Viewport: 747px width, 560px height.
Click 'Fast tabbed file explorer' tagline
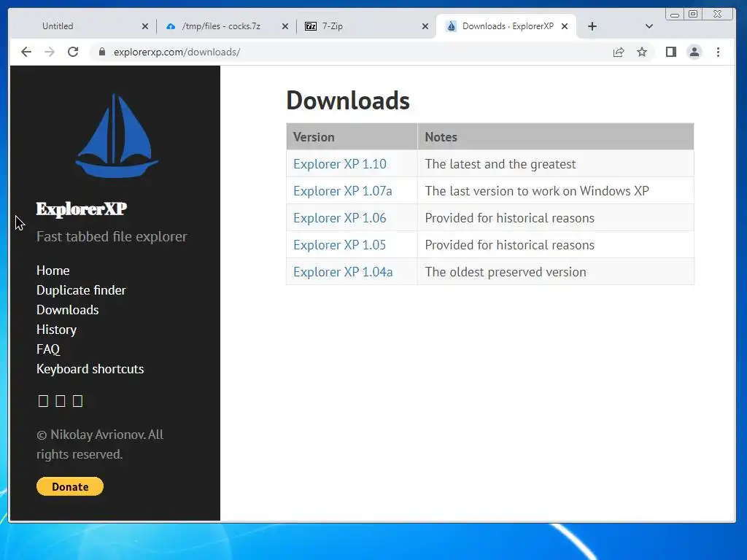coord(112,236)
